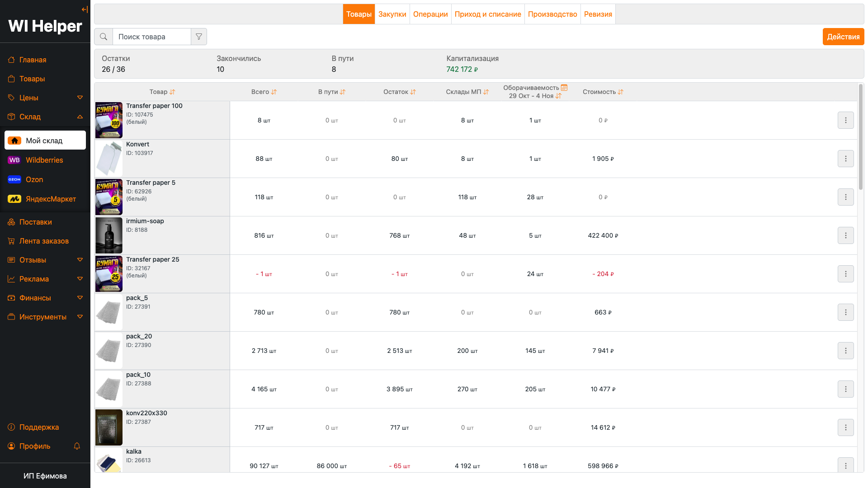Open Wildberries warehouse in sidebar
Viewport: 868px width, 488px height.
click(x=44, y=160)
